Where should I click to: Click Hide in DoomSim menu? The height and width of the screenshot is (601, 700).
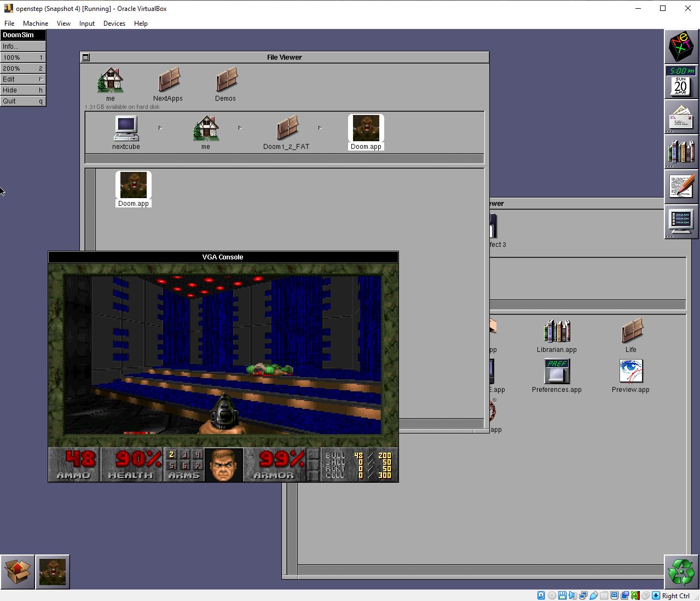(x=23, y=90)
